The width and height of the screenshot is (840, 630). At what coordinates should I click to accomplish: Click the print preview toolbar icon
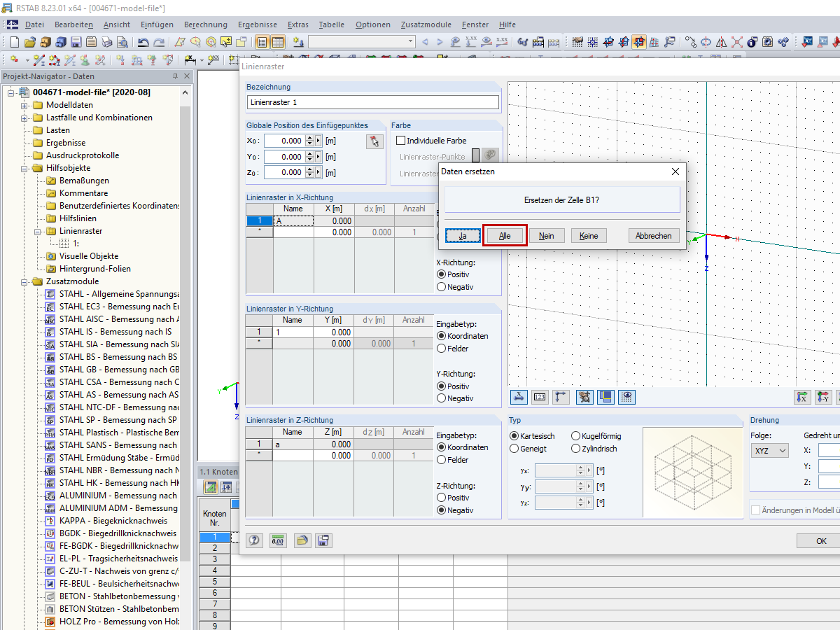pyautogui.click(x=122, y=42)
